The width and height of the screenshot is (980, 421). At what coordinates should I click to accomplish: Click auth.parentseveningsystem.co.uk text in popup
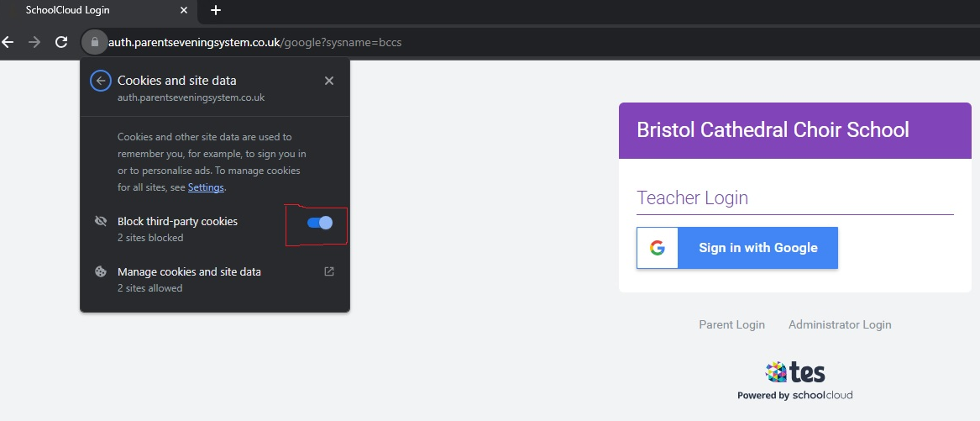pyautogui.click(x=191, y=97)
